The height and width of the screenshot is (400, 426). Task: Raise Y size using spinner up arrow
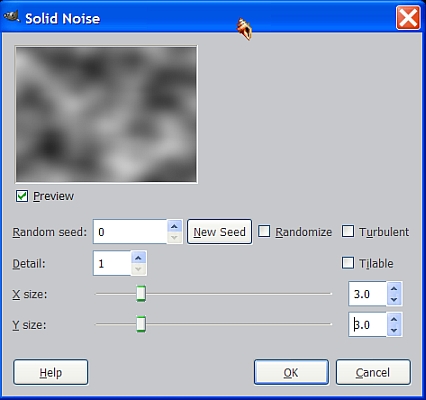point(394,319)
